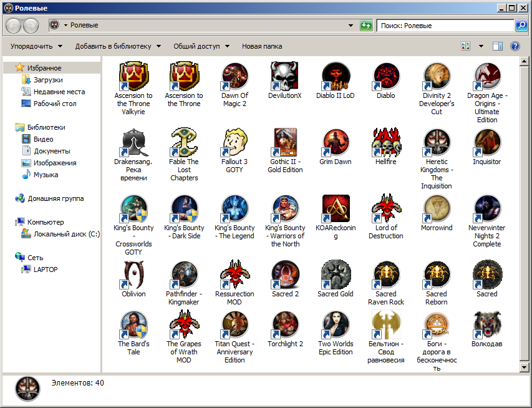Viewport: 532px width, 408px height.
Task: Select the Grim Dawn shortcut
Action: point(335,147)
